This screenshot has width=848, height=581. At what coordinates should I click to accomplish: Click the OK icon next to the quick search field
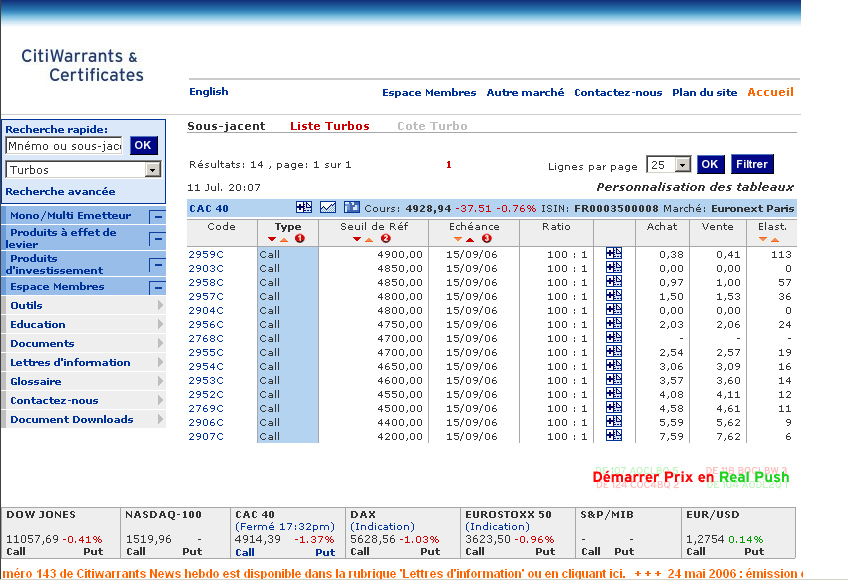142,145
